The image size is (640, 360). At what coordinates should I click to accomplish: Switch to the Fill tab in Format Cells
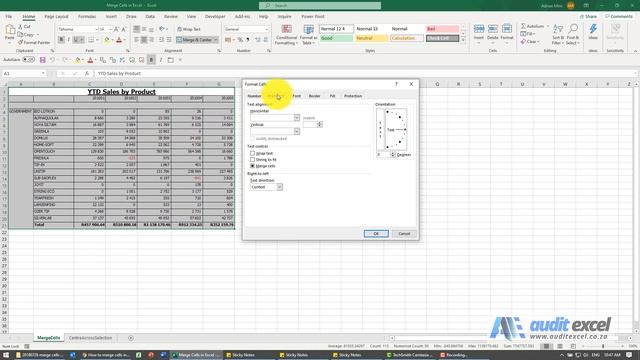[332, 96]
